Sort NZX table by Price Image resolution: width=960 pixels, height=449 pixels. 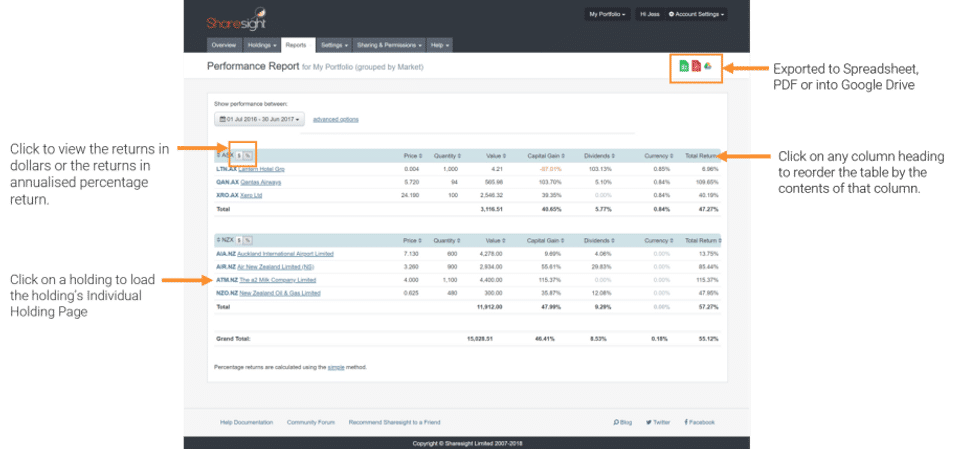pos(411,240)
